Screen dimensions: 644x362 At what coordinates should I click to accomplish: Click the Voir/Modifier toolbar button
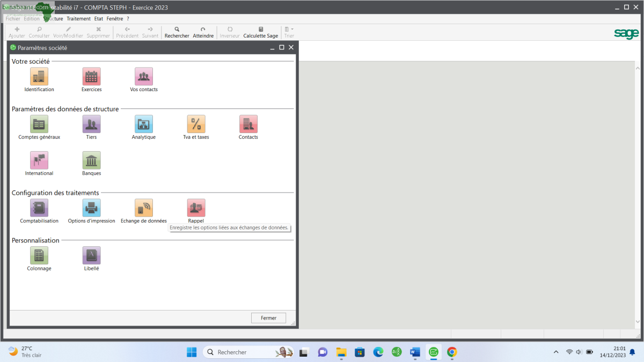(68, 32)
